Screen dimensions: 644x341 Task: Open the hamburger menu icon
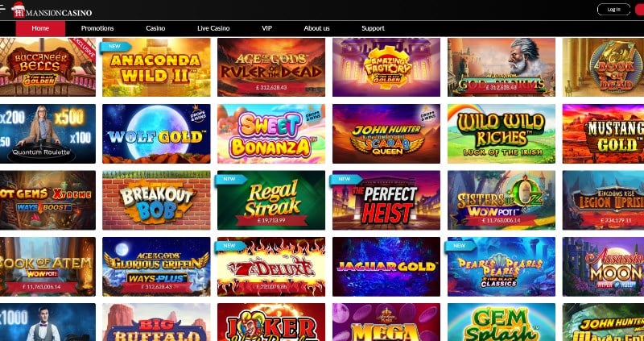[x=2, y=7]
